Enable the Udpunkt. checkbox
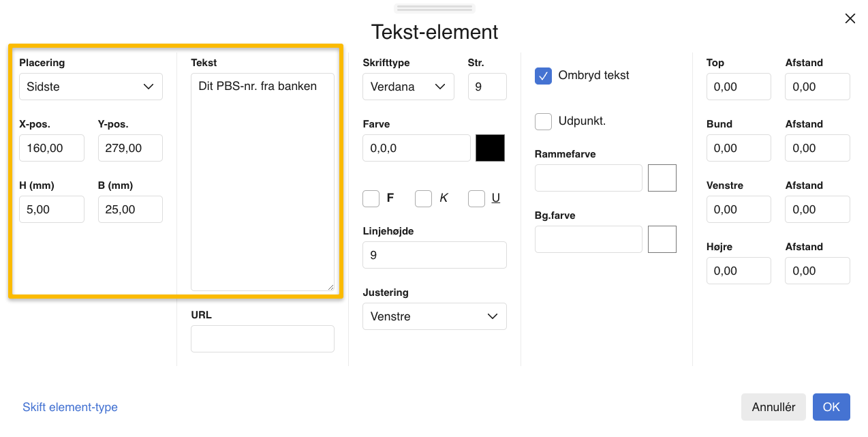Viewport: 868px width, 437px height. point(543,121)
